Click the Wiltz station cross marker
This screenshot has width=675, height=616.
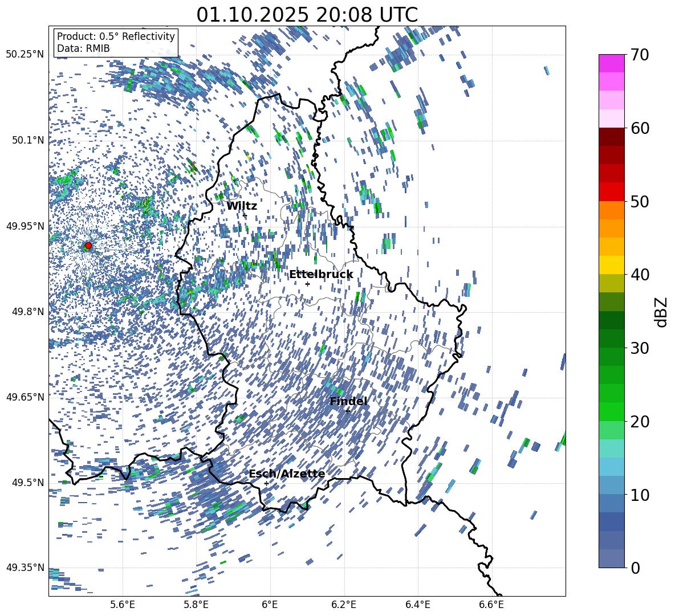coord(245,216)
